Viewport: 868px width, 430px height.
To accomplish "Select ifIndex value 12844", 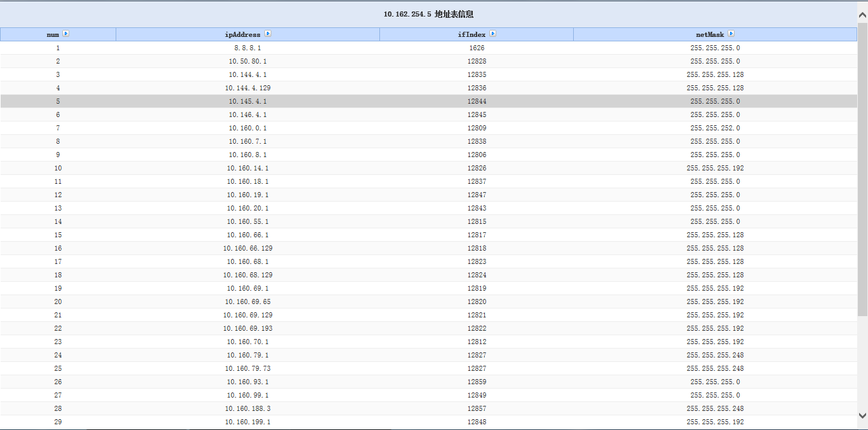I will click(x=477, y=101).
